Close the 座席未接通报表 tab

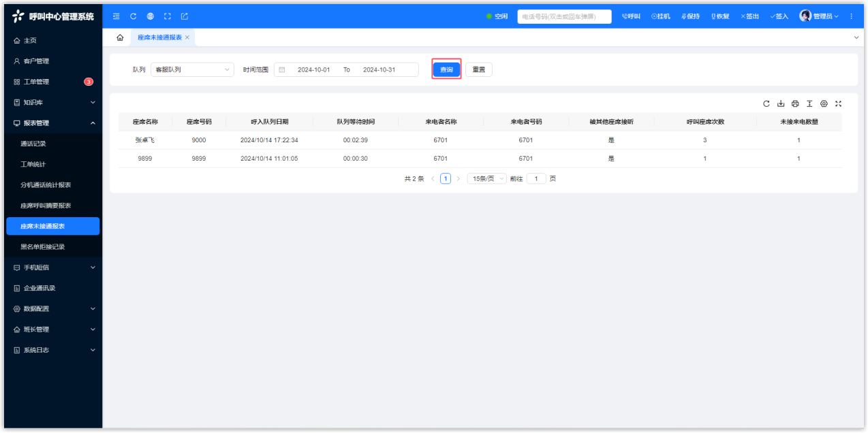click(187, 37)
